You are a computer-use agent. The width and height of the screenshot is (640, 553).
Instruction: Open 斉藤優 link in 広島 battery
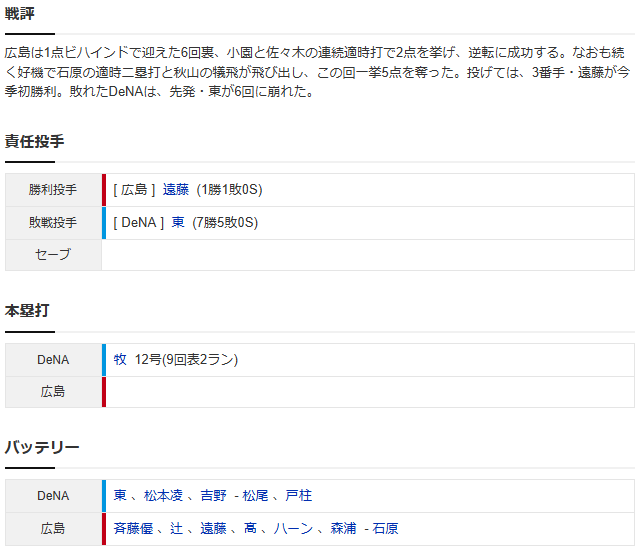pyautogui.click(x=133, y=529)
